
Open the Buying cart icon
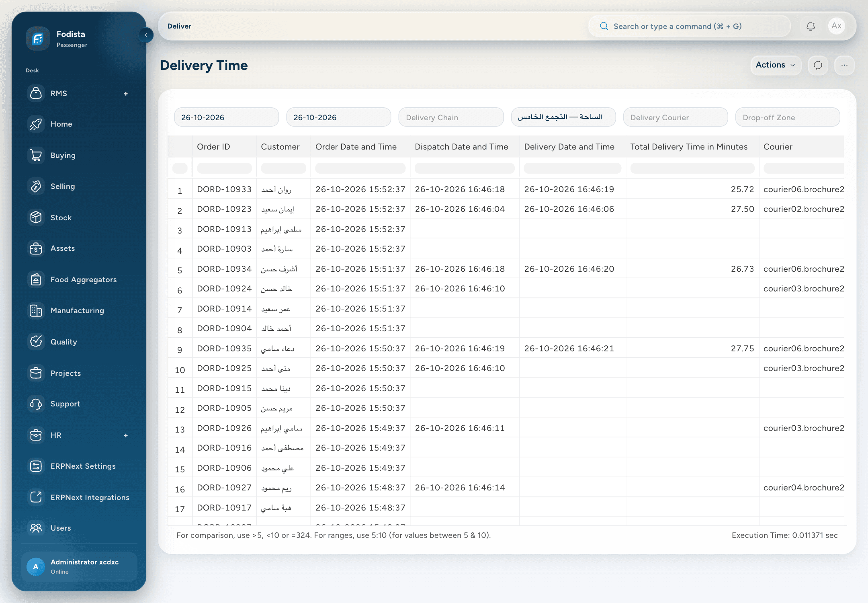(36, 155)
